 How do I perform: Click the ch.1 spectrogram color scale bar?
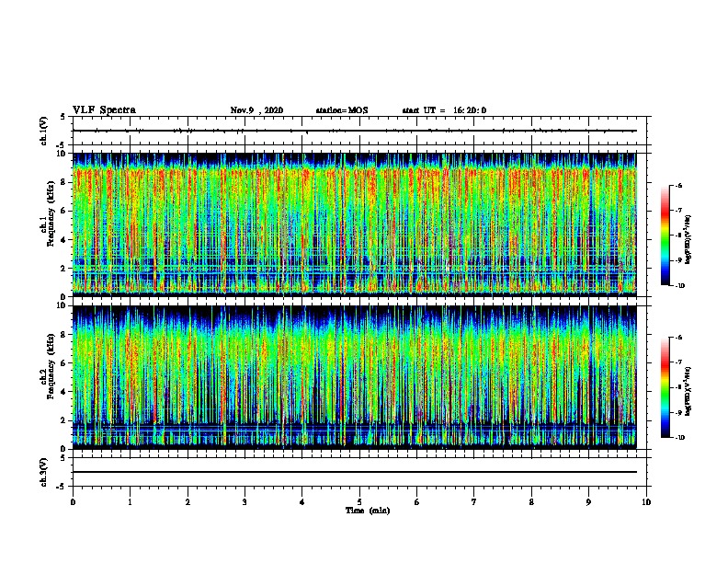tap(665, 236)
